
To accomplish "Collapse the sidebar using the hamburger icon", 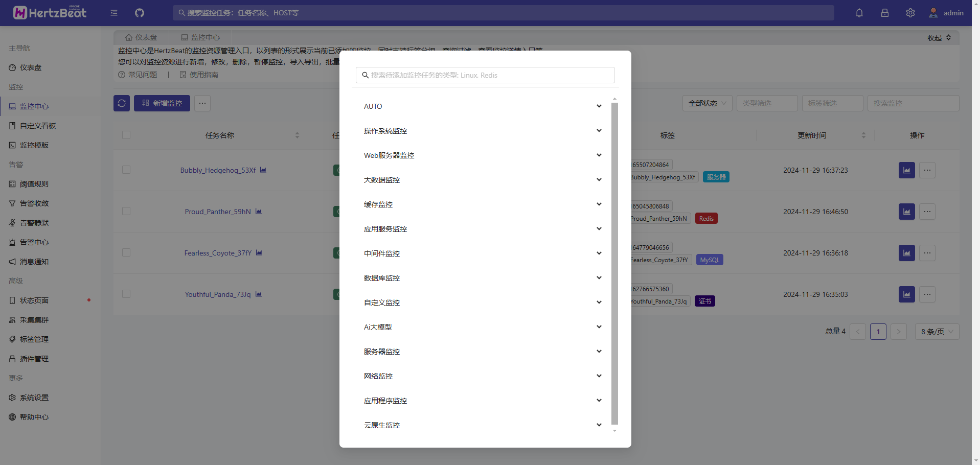I will pos(113,13).
